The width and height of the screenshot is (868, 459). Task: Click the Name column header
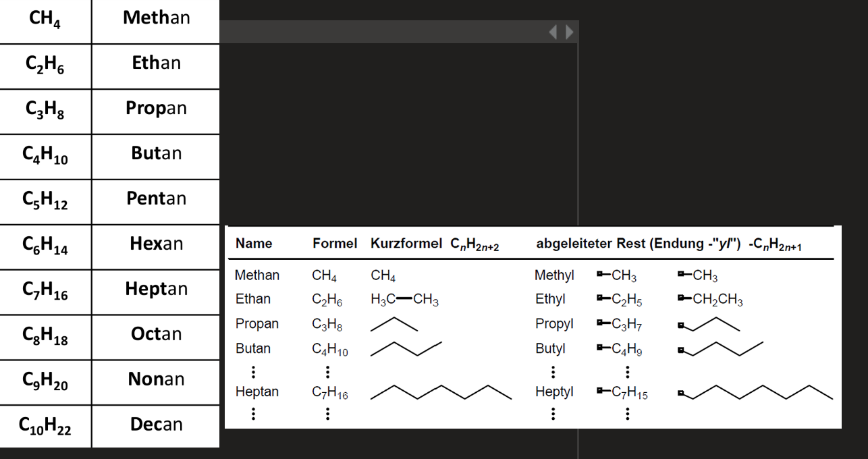(254, 244)
